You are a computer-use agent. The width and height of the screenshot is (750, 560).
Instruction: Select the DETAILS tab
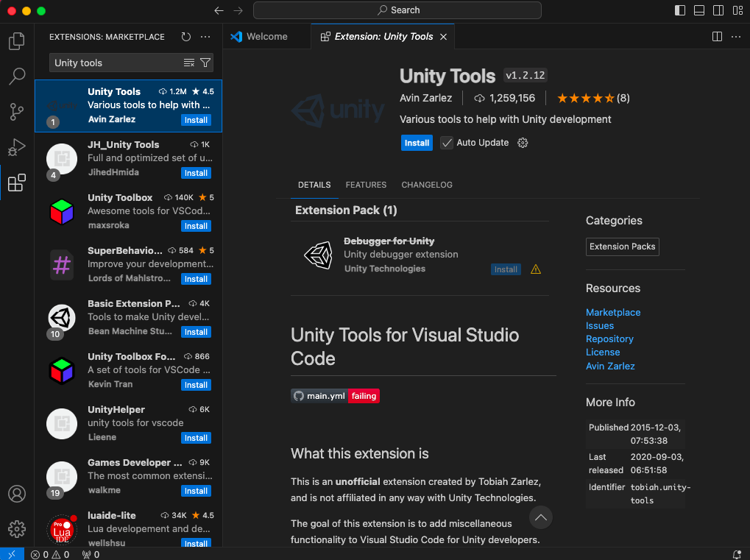[x=314, y=185]
